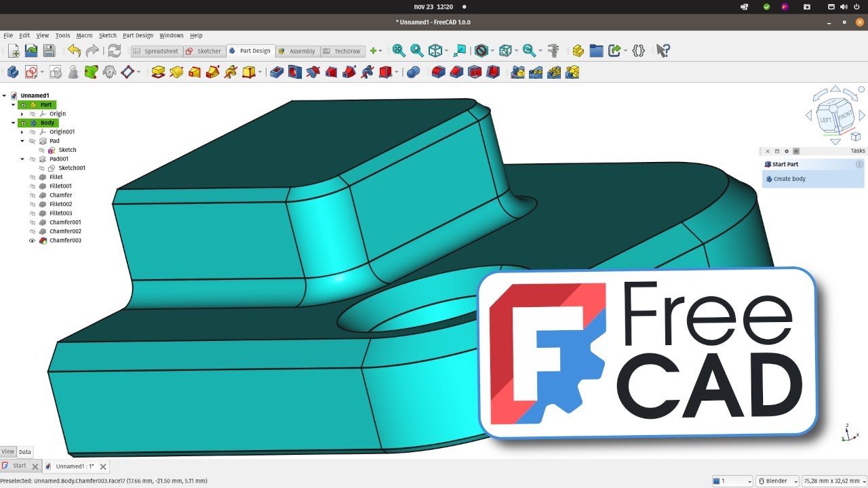
Task: Collapse the Body tree node
Action: pyautogui.click(x=13, y=123)
